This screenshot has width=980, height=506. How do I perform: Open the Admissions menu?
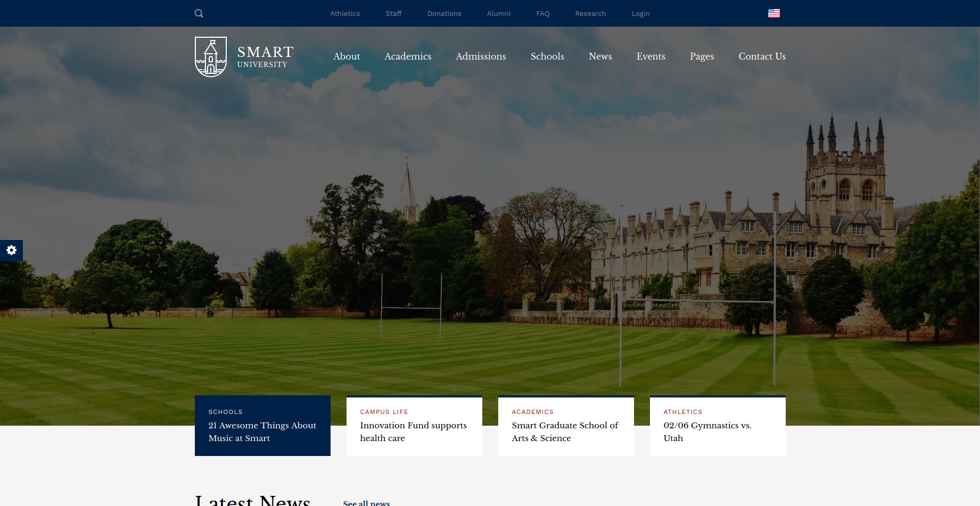pos(481,56)
